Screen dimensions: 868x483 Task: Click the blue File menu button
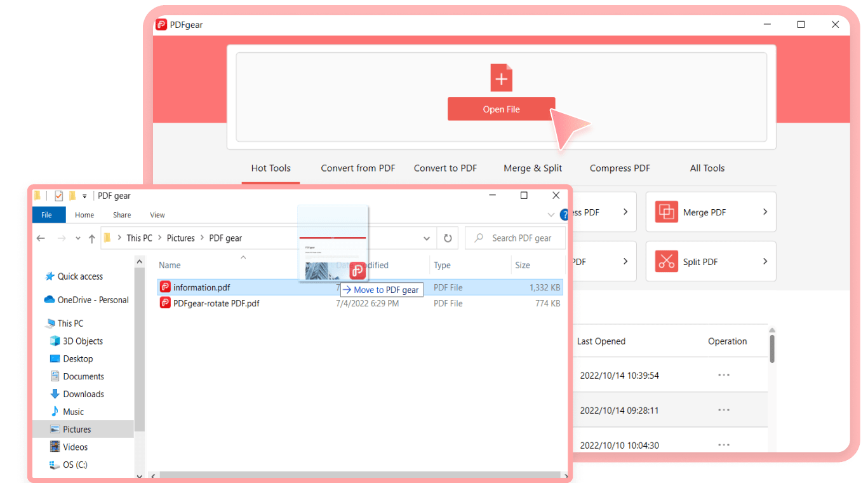[x=48, y=215]
